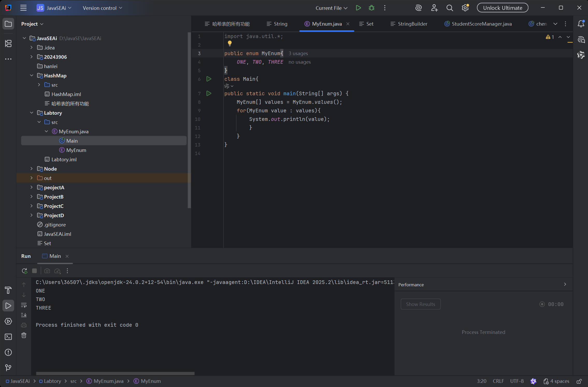588x387 pixels.
Task: Toggle scroll to end in the console
Action: [24, 315]
